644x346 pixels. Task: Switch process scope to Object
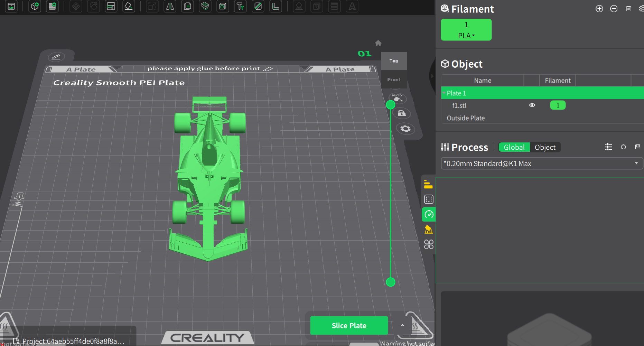click(x=545, y=147)
